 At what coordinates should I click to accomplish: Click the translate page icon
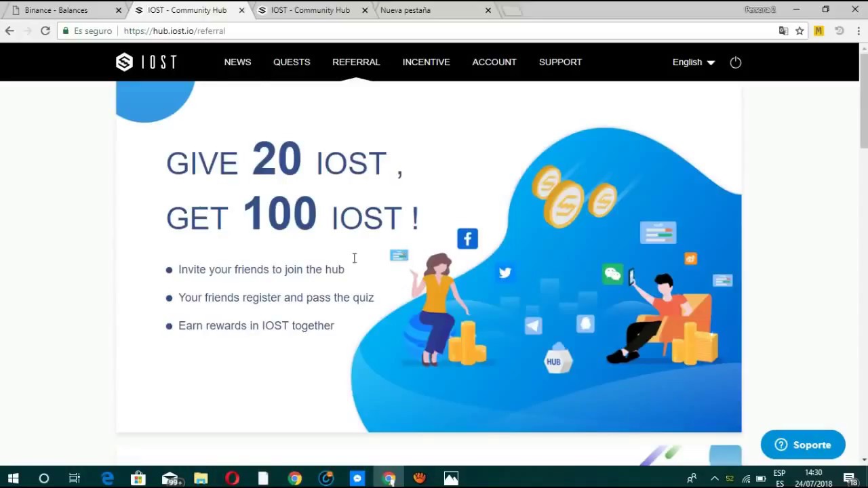pos(783,30)
